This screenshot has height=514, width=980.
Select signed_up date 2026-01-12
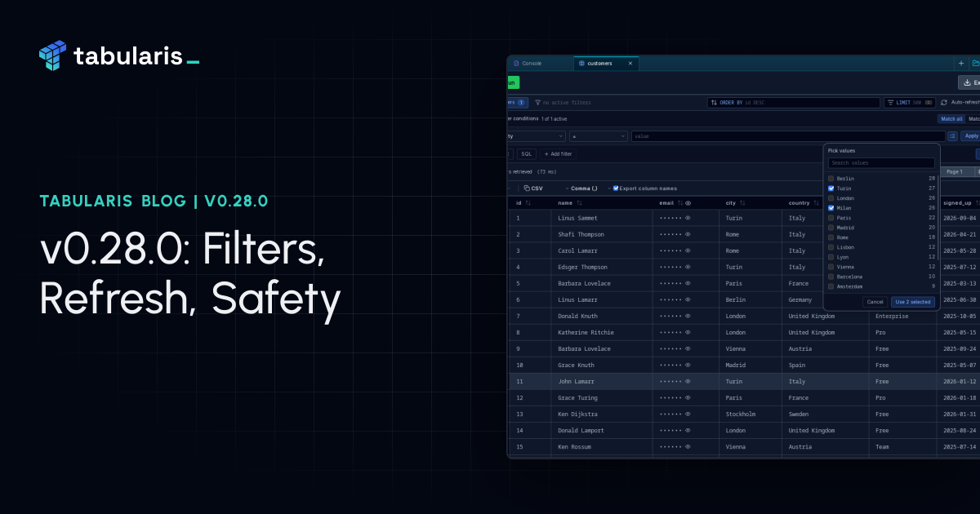pos(960,381)
